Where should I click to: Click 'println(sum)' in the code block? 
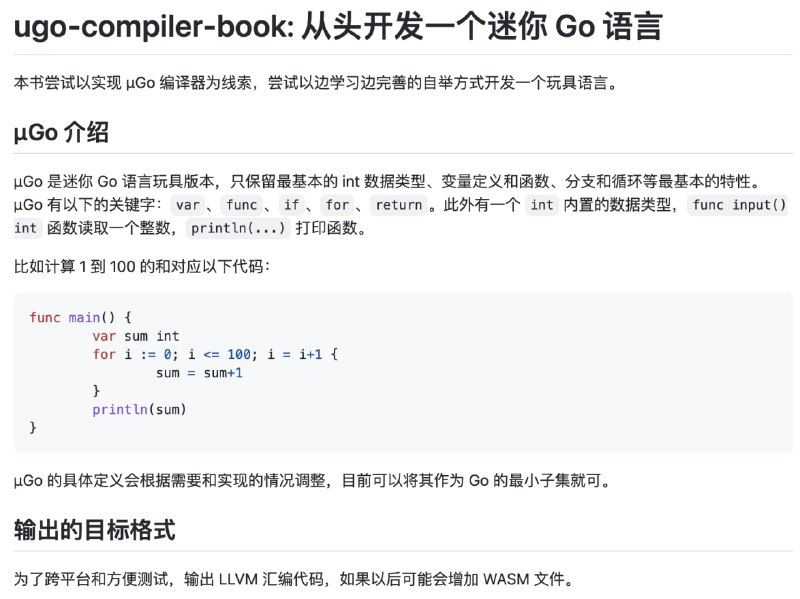pos(139,409)
